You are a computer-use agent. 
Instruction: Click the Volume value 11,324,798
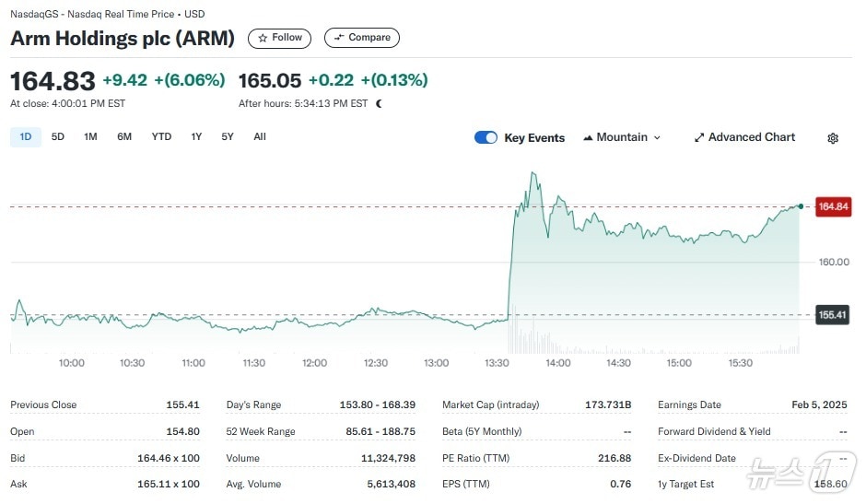(x=388, y=458)
